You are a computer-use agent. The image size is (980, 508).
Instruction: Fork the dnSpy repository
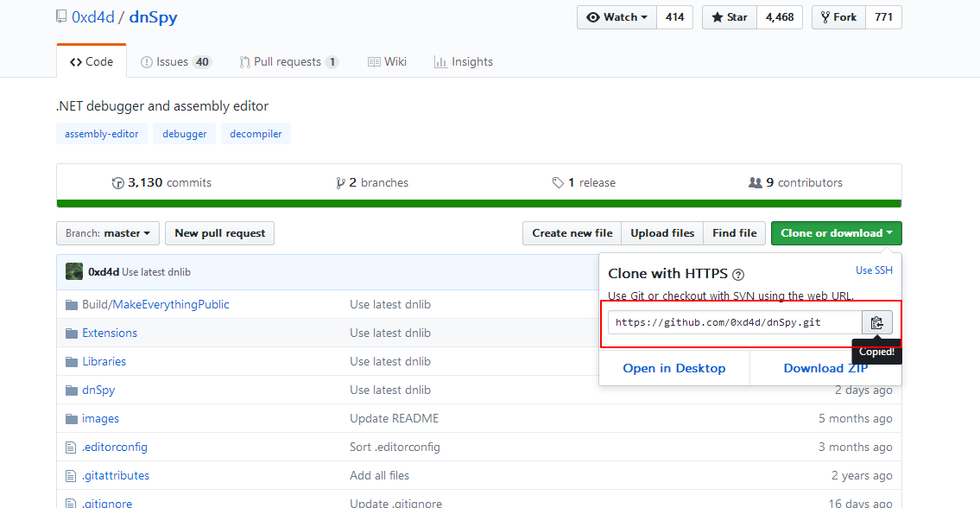click(838, 17)
